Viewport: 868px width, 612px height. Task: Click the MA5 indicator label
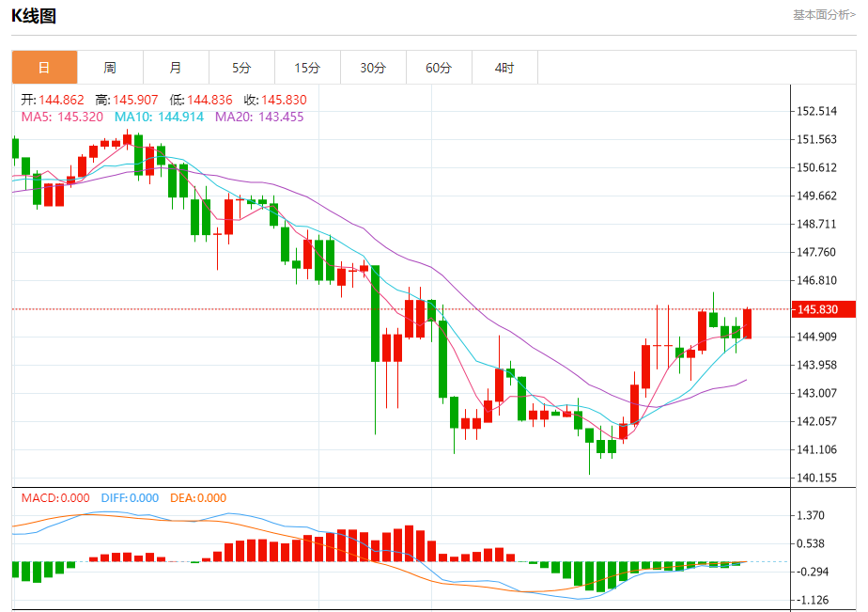point(62,117)
